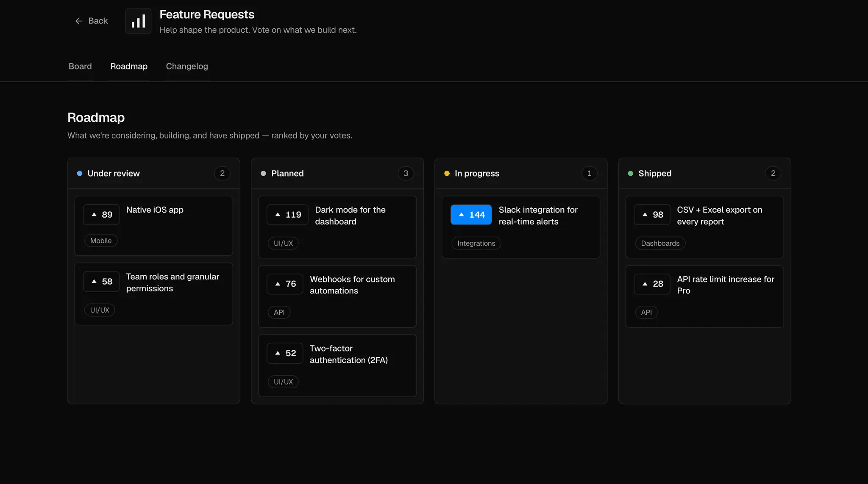Viewport: 868px width, 484px height.
Task: Click the Under review count badge 2
Action: point(222,173)
